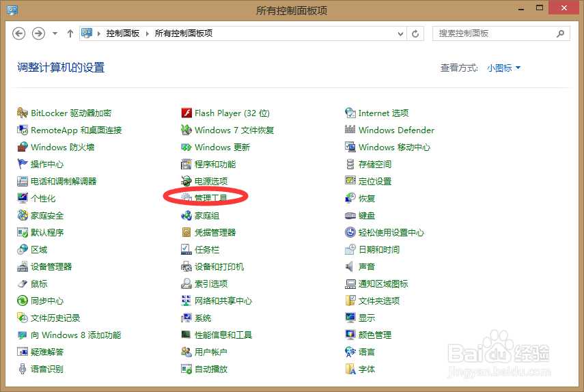
Task: Click the 控制面板 breadcrumb segment
Action: coord(122,33)
